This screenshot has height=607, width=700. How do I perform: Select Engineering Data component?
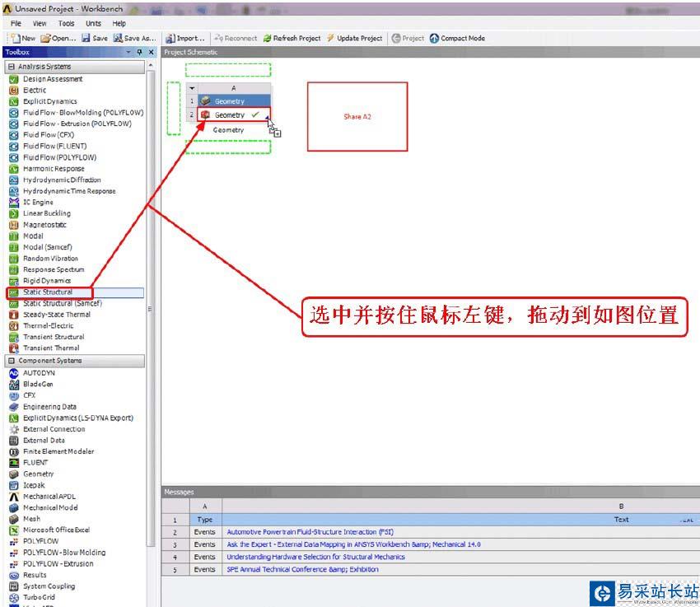click(x=49, y=407)
